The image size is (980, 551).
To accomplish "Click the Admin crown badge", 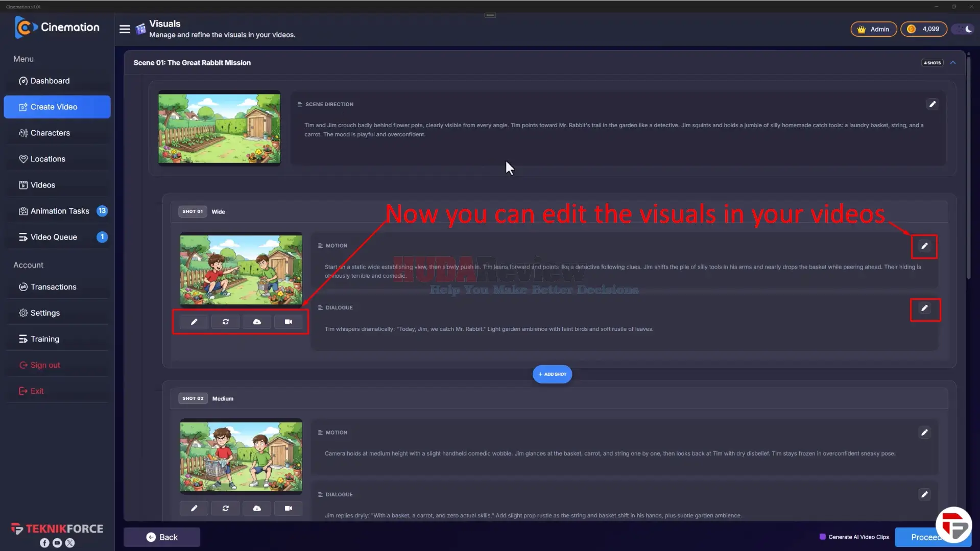I will [x=873, y=29].
